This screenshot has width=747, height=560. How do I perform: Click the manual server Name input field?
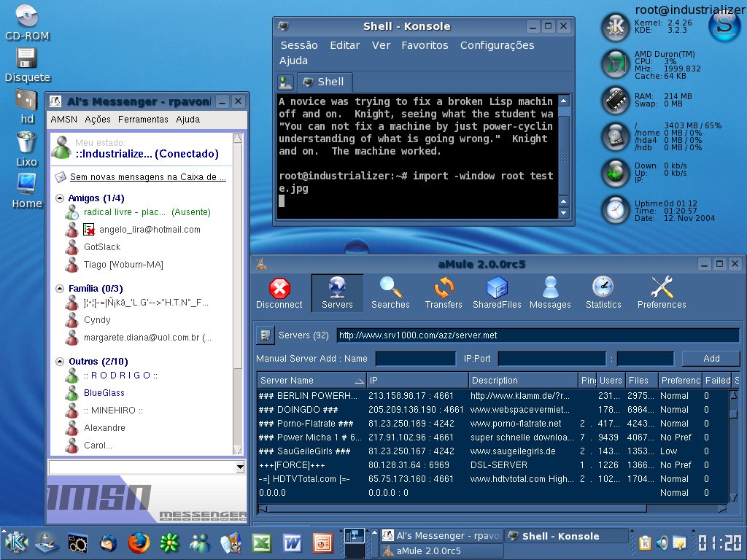[x=415, y=359]
